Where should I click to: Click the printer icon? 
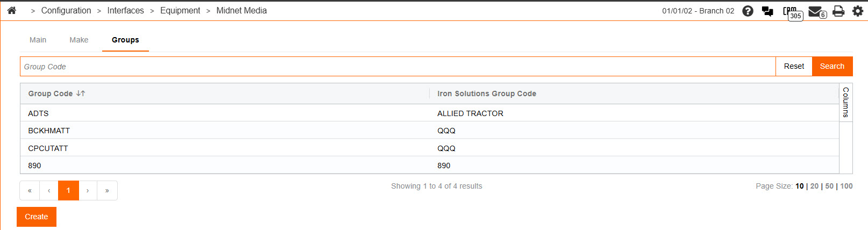pos(838,11)
